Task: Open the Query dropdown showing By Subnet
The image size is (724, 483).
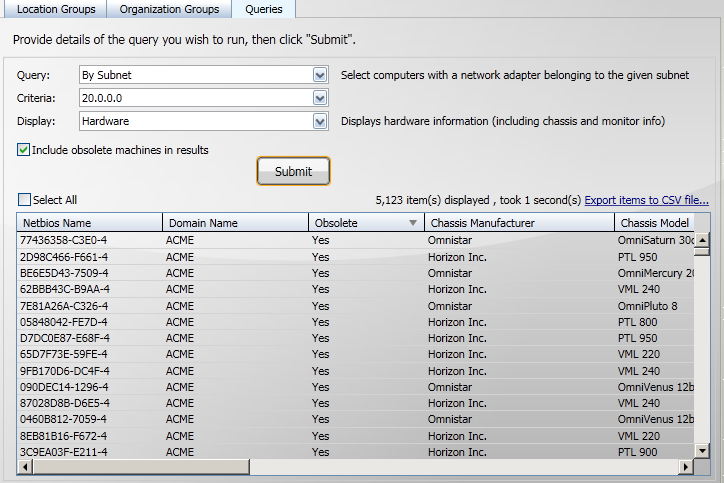Action: pyautogui.click(x=320, y=75)
